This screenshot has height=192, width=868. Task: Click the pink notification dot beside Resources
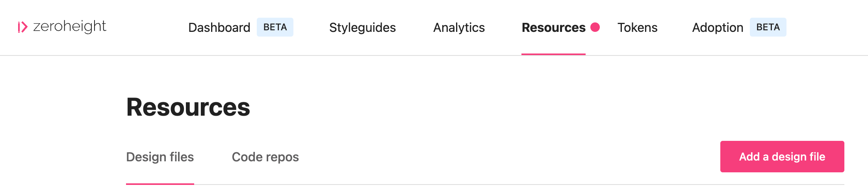click(x=595, y=27)
